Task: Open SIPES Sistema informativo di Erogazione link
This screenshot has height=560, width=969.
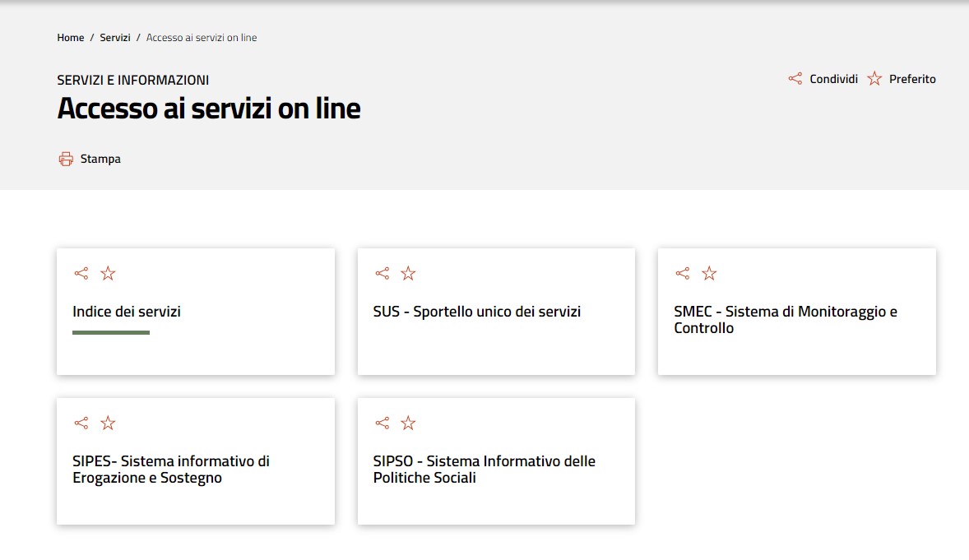Action: 170,470
